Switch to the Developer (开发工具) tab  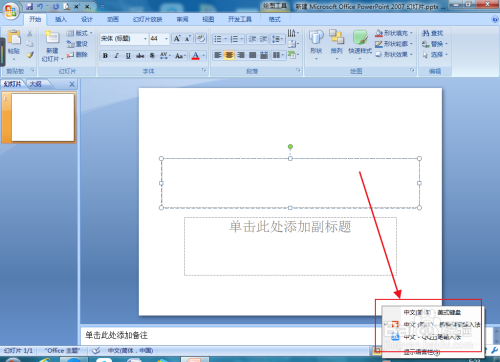(x=239, y=19)
